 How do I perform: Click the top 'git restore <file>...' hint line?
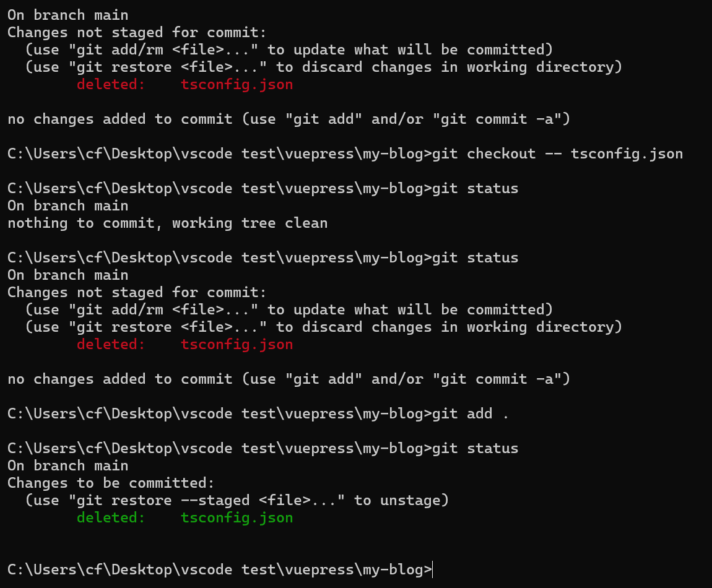323,67
